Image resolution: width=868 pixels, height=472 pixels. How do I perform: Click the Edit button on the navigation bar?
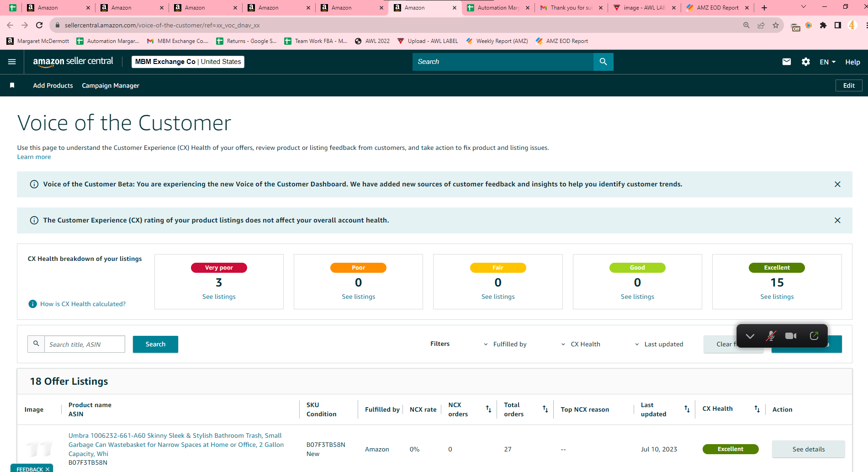click(x=849, y=85)
